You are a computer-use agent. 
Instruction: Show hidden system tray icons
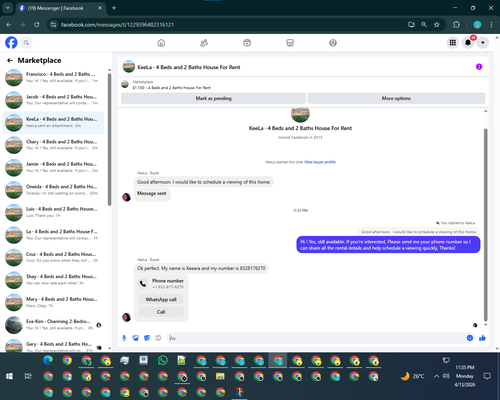click(x=436, y=376)
